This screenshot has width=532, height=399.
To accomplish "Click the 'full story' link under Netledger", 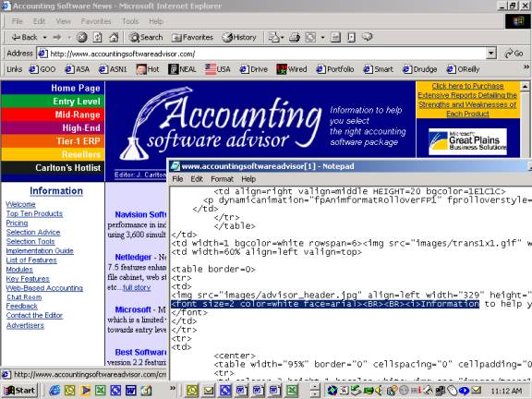I will 137,288.
